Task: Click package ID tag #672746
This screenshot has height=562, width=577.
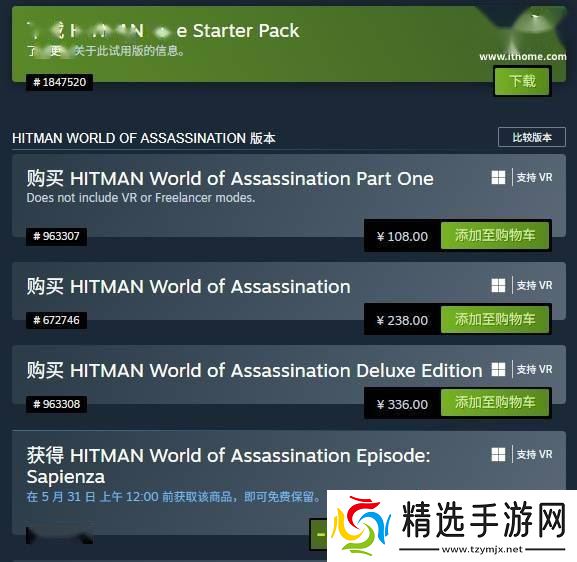Action: click(56, 320)
